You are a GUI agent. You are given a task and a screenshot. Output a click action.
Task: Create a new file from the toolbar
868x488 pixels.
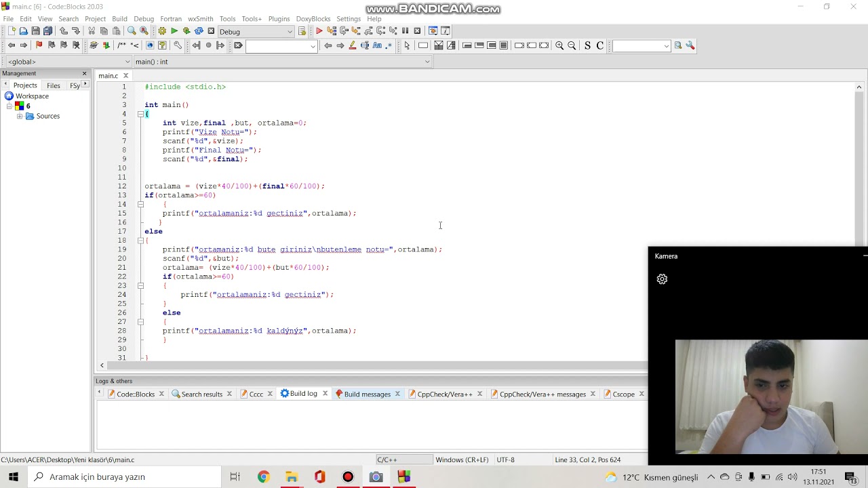[12, 31]
